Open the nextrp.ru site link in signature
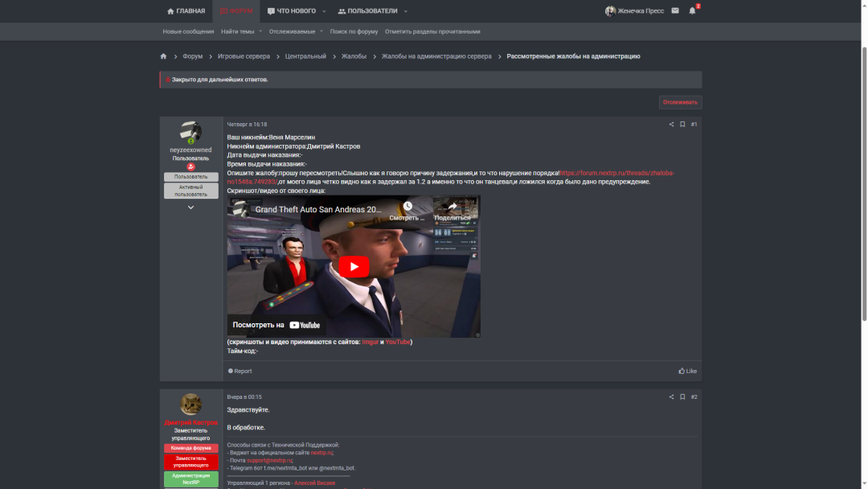This screenshot has width=868, height=489. pos(321,453)
